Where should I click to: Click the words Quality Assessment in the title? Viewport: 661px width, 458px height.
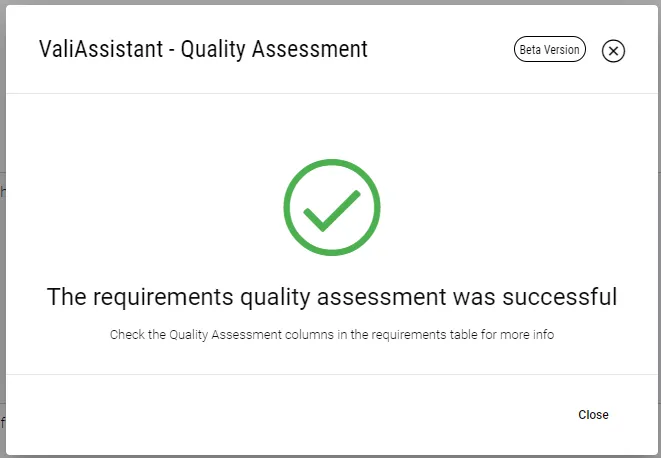274,49
